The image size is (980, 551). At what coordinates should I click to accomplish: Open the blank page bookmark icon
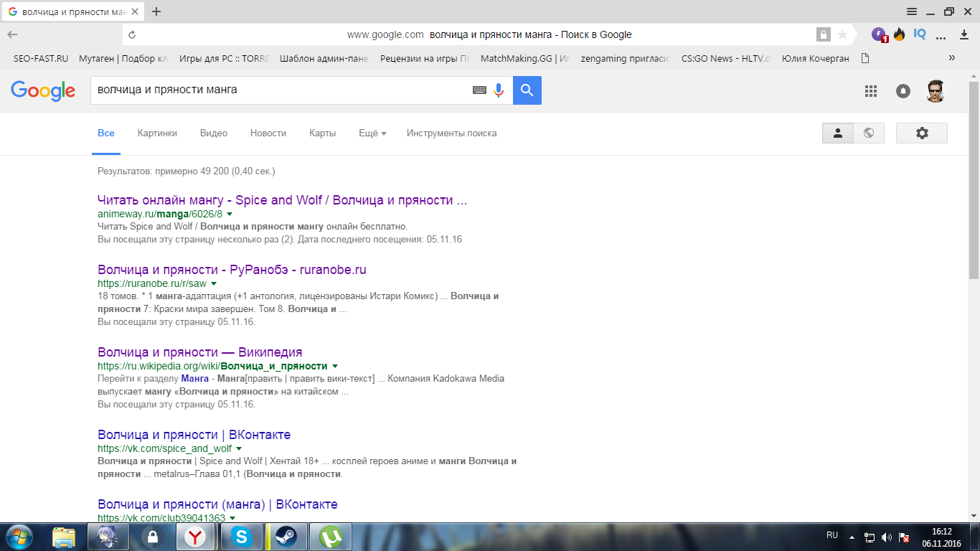865,59
